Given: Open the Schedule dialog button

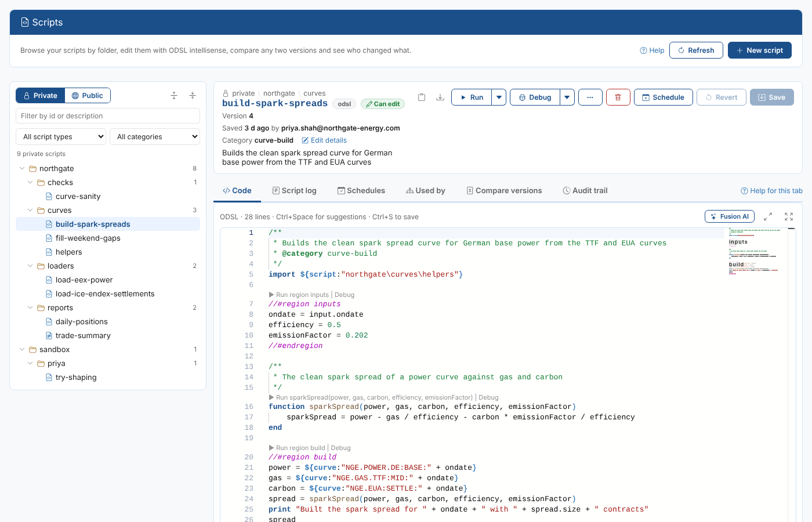Looking at the screenshot, I should pyautogui.click(x=663, y=97).
